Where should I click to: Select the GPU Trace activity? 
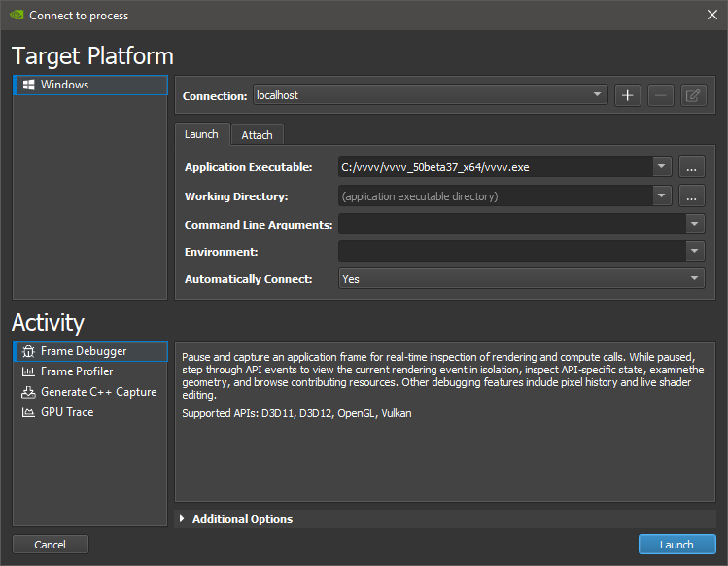pyautogui.click(x=90, y=412)
